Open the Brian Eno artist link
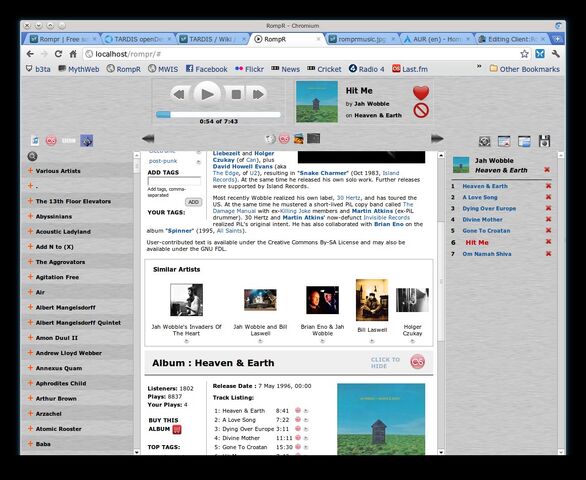The image size is (586, 480). pos(389,224)
